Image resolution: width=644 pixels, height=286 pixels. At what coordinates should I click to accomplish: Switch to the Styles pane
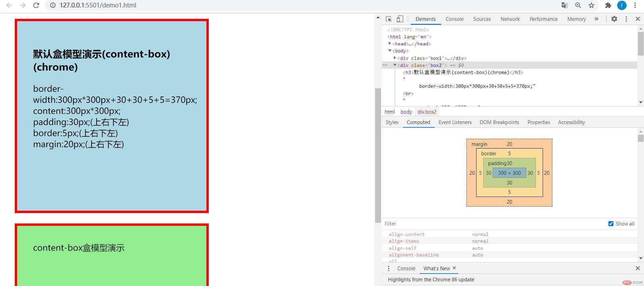[392, 122]
